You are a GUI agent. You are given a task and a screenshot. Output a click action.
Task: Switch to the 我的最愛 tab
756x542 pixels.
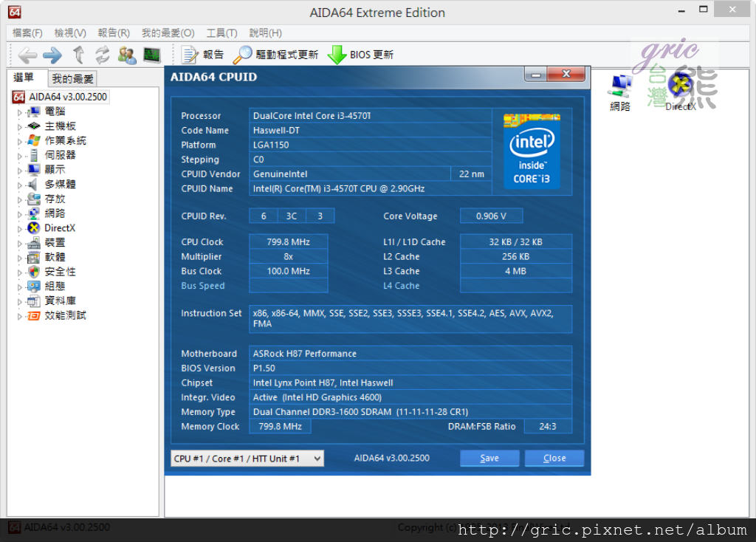coord(72,78)
